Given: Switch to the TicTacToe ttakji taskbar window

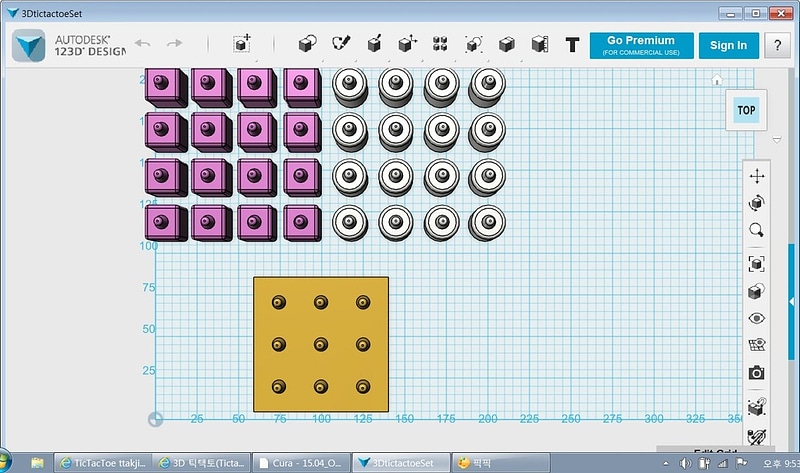Looking at the screenshot, I should [x=103, y=463].
